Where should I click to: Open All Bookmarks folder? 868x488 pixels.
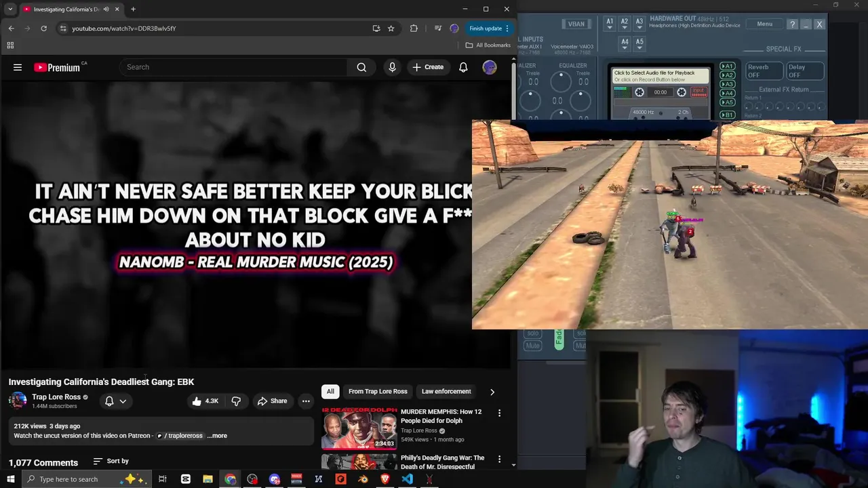tap(488, 45)
